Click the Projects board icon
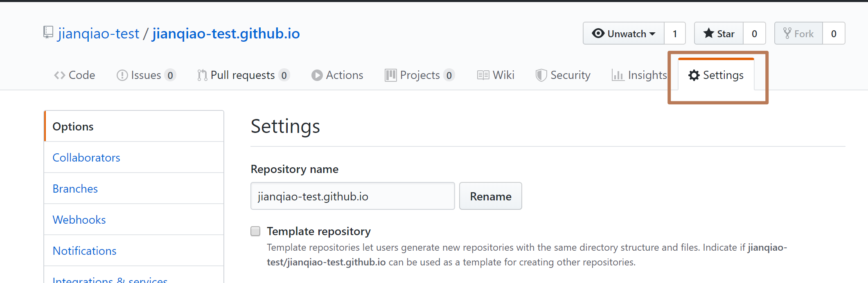 click(390, 75)
